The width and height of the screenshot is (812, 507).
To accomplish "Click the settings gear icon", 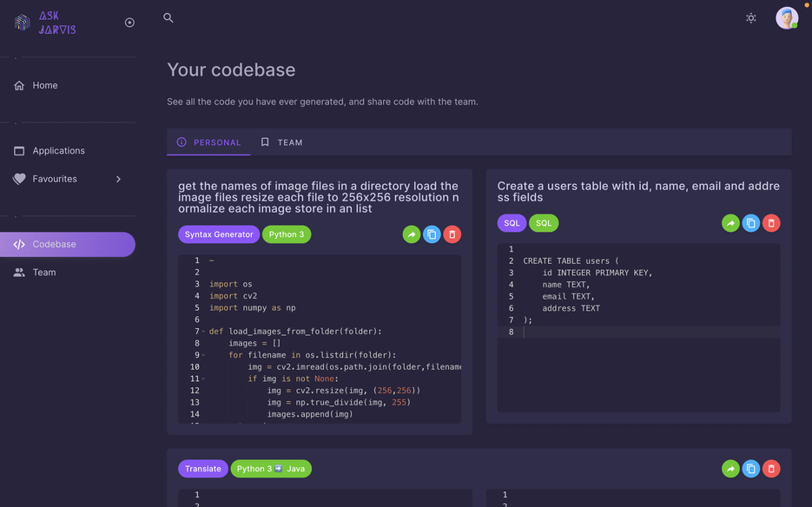I will coord(750,16).
